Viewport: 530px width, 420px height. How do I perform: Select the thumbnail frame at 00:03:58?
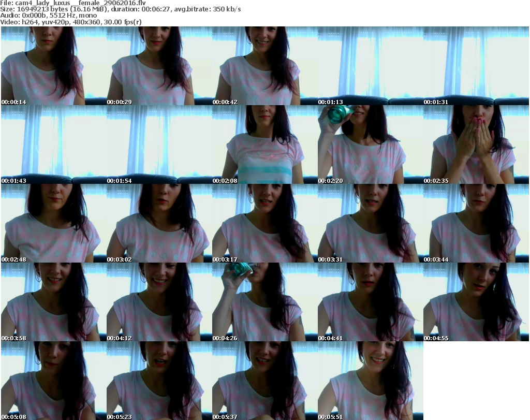[54, 301]
